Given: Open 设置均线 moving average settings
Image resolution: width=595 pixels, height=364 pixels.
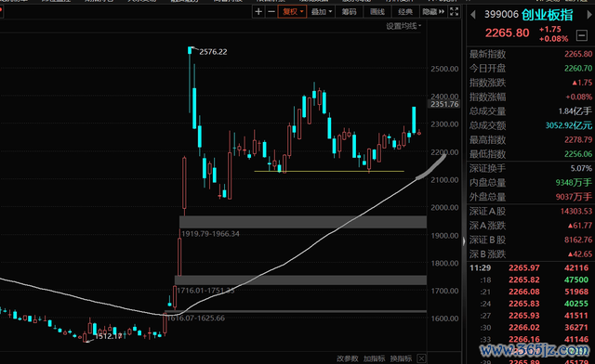Looking at the screenshot, I should click(403, 26).
